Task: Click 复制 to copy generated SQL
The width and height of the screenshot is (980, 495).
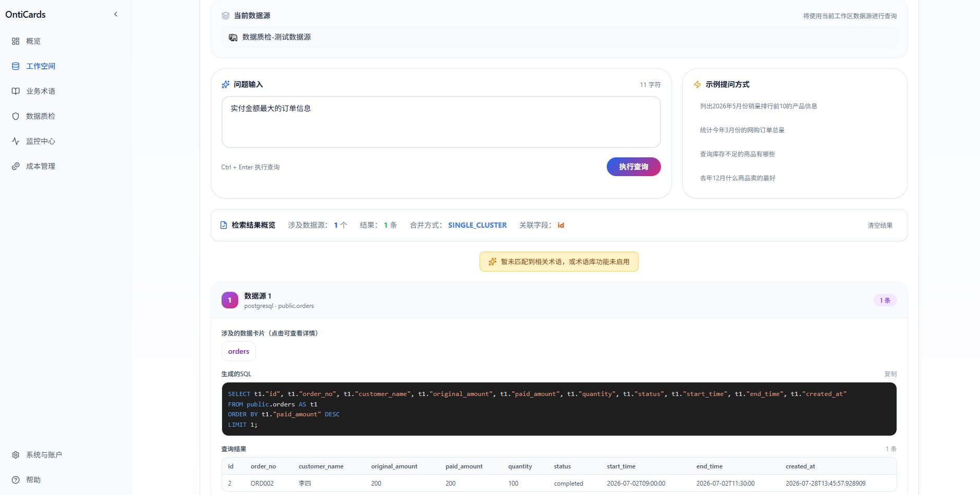Action: pos(890,374)
